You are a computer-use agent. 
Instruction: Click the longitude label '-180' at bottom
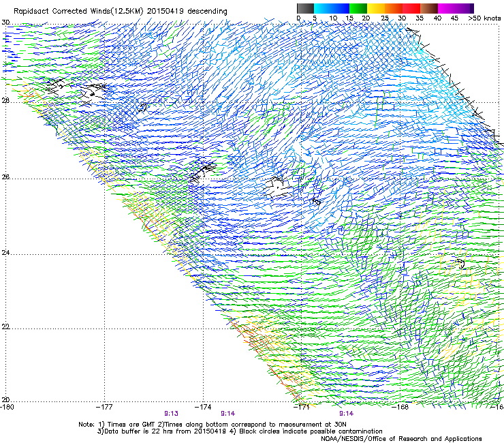click(x=7, y=407)
